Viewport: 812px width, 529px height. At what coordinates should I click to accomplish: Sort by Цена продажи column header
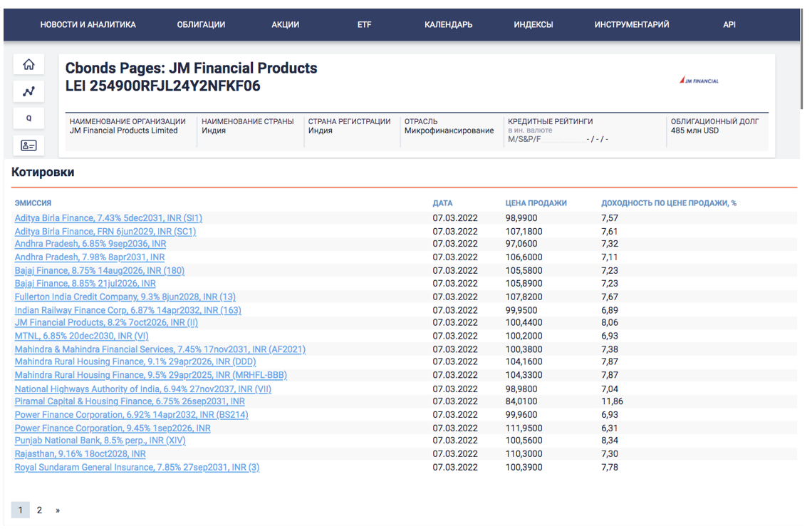[x=536, y=203]
